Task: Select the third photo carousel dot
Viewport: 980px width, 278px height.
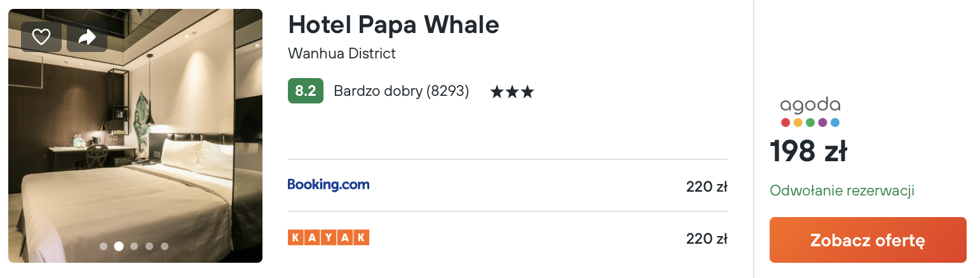Action: point(134,246)
